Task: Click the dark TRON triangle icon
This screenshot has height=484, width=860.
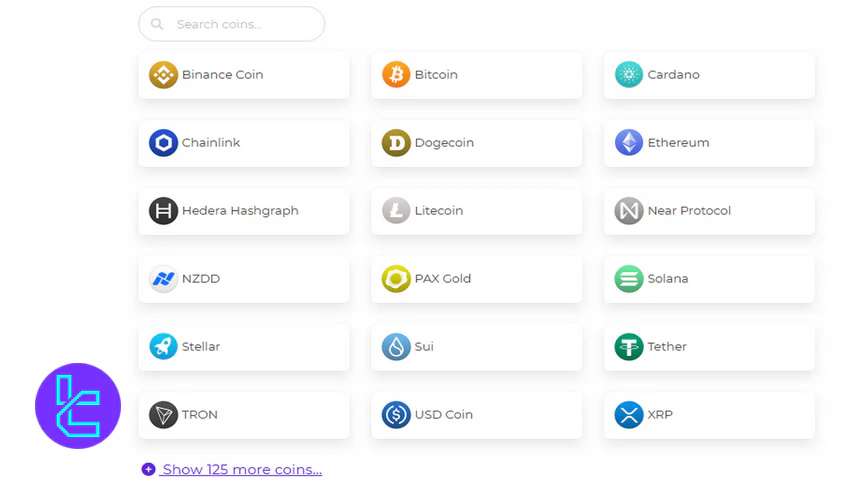Action: 163,415
